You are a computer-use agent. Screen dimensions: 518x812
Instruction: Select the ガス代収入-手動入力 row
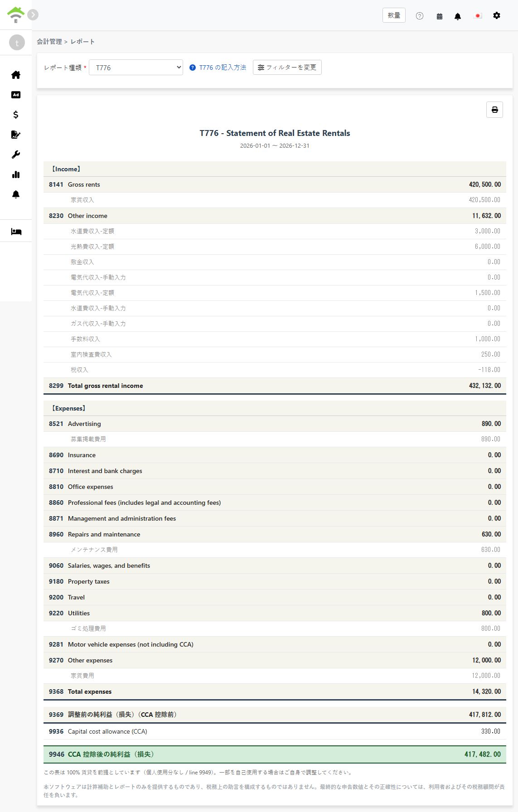coord(275,324)
